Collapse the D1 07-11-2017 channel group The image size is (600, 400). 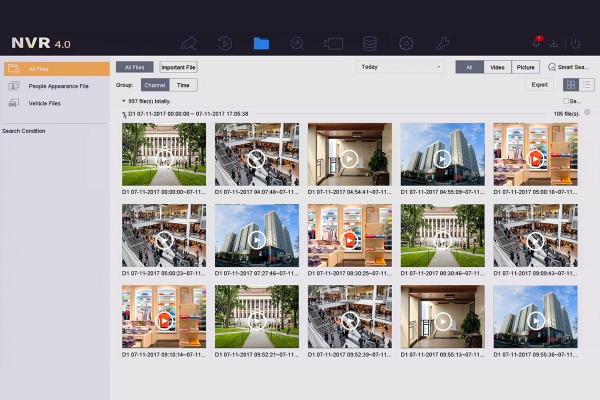coord(124,114)
